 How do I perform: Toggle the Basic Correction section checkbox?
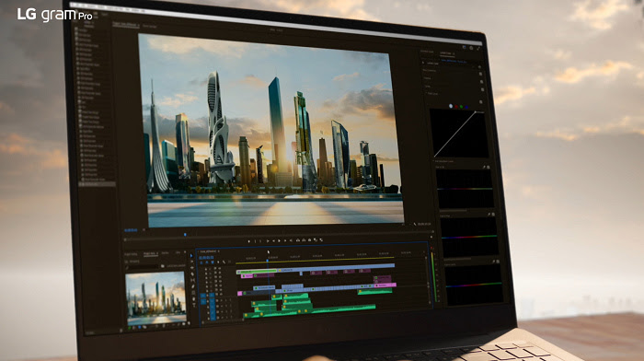(480, 74)
